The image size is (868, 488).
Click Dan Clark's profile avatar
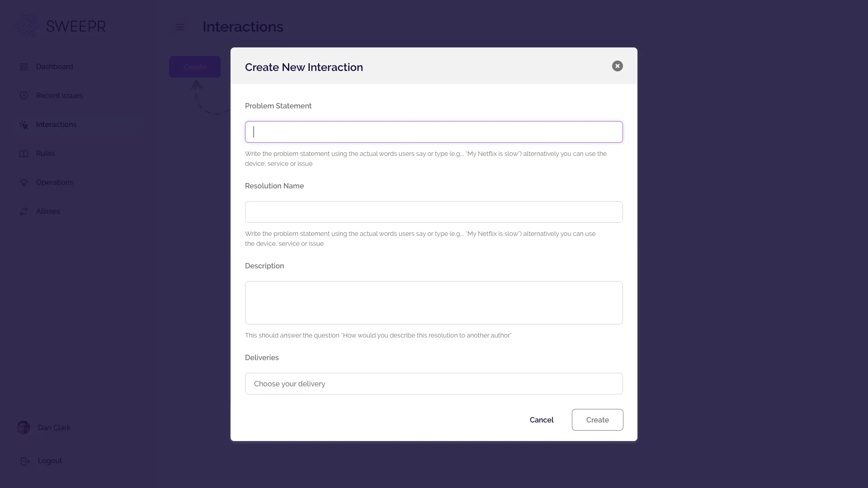[x=24, y=427]
